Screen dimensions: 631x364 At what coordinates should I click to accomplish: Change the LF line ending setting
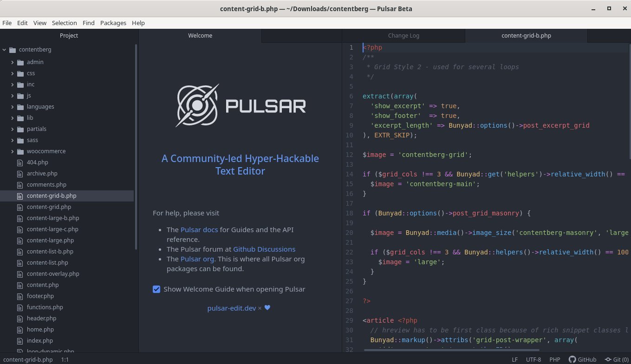tap(515, 359)
